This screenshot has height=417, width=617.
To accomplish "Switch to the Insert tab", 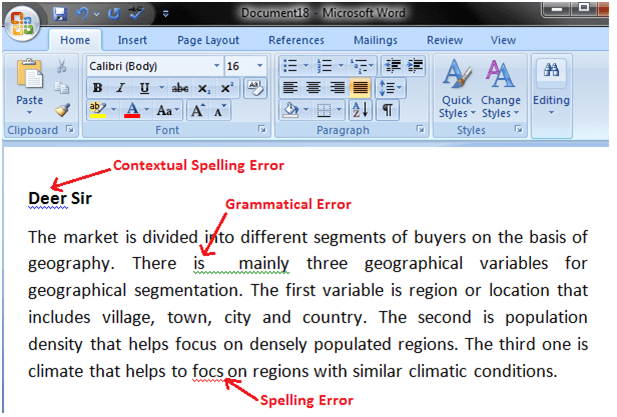I will [132, 40].
